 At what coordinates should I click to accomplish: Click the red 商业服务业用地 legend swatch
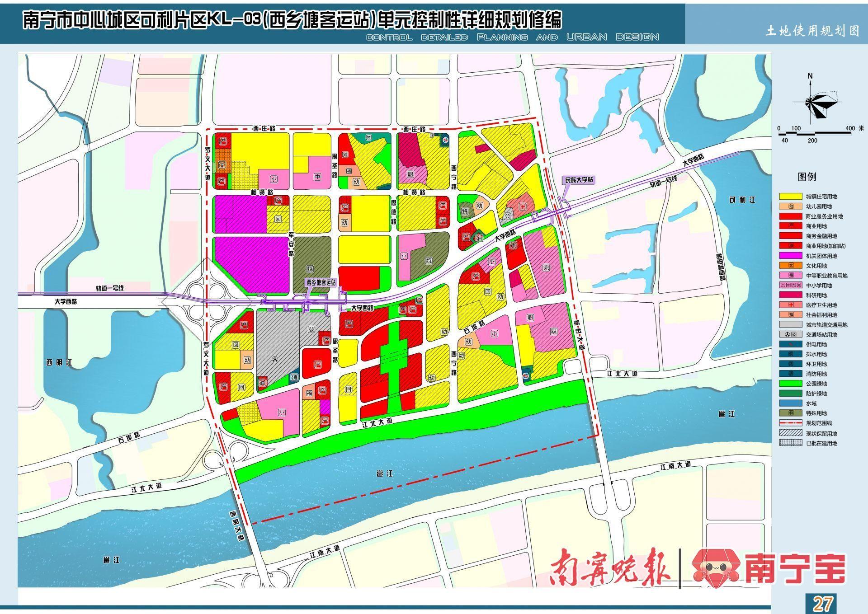[x=791, y=216]
